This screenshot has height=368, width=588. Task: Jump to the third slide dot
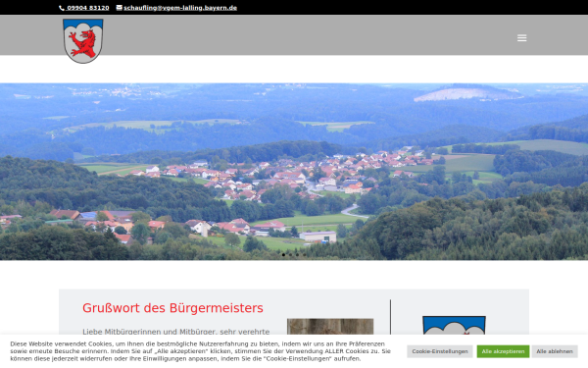click(x=297, y=254)
